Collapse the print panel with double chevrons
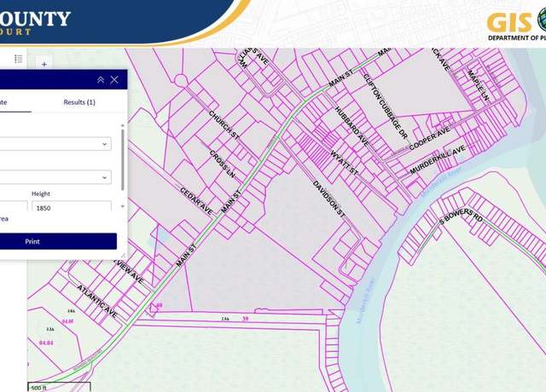546x392 pixels. (101, 79)
